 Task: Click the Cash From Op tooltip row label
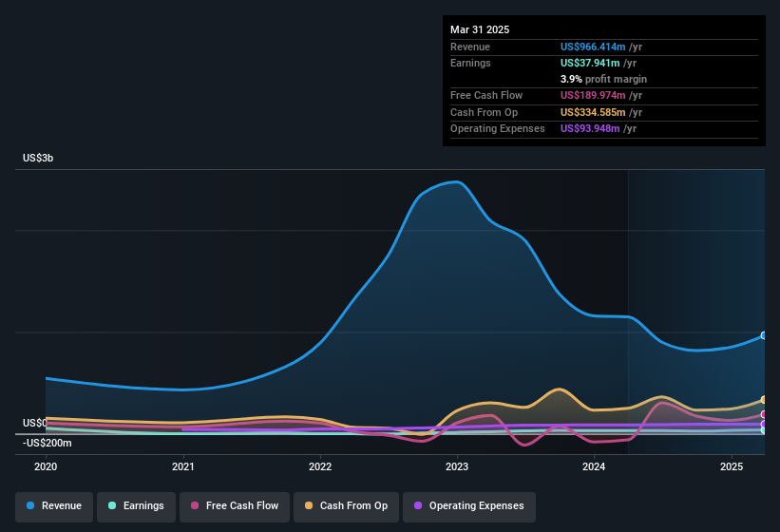tap(484, 112)
